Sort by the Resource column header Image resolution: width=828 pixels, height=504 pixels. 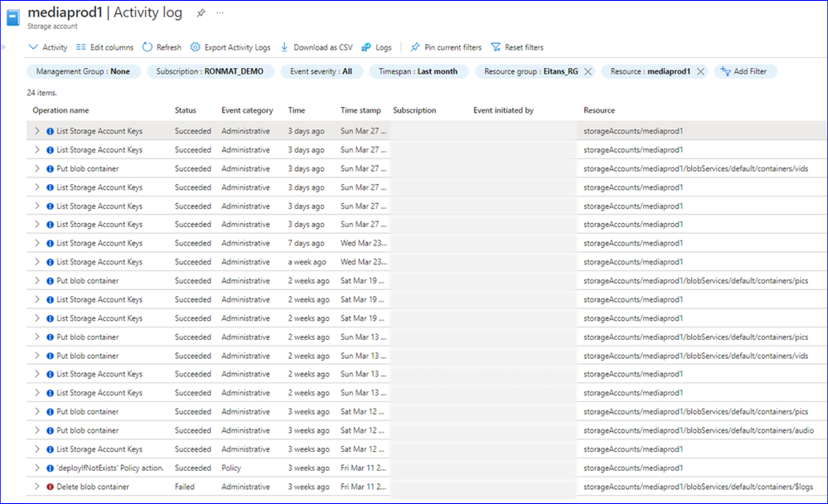(x=598, y=110)
